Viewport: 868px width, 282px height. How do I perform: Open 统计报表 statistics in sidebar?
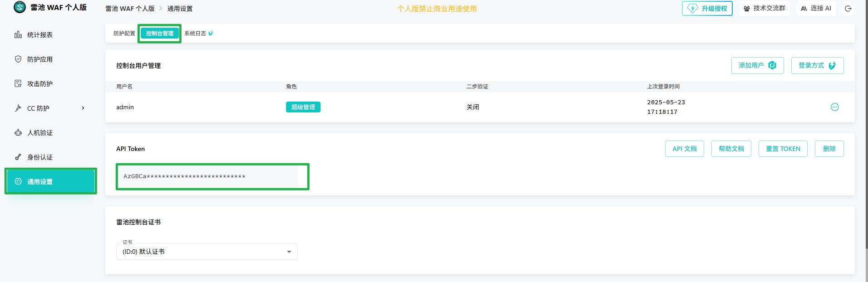(x=39, y=35)
